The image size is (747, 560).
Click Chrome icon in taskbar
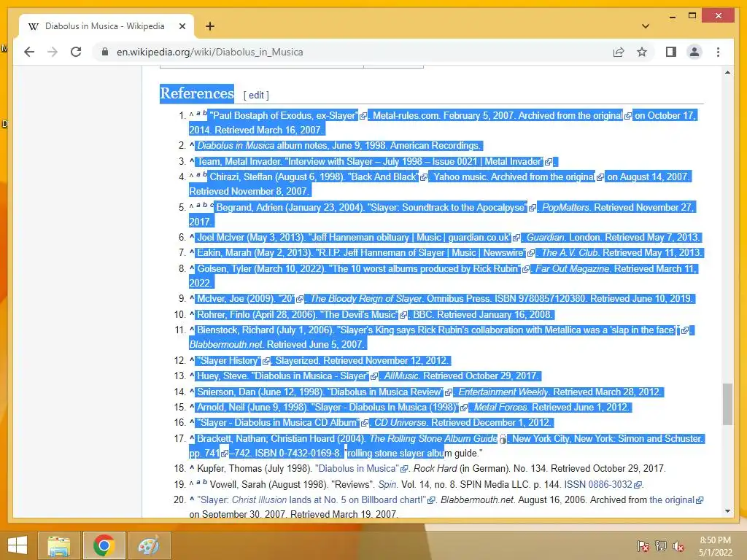pos(104,545)
